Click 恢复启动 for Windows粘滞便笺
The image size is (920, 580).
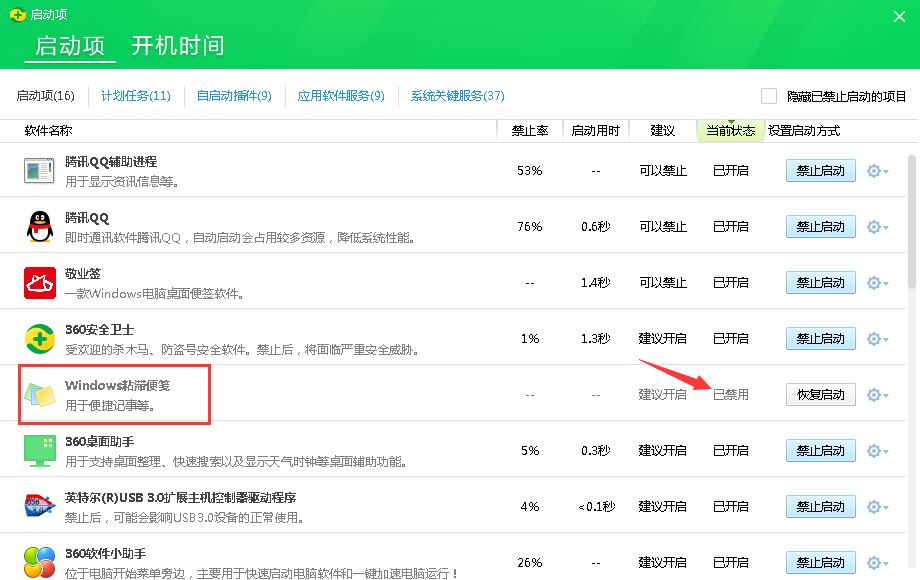coord(820,395)
